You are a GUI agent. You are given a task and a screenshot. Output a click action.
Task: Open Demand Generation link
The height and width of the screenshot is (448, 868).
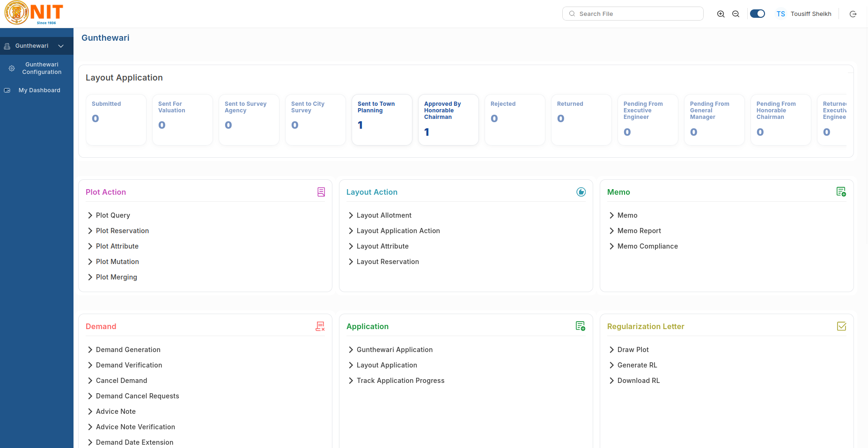point(128,350)
